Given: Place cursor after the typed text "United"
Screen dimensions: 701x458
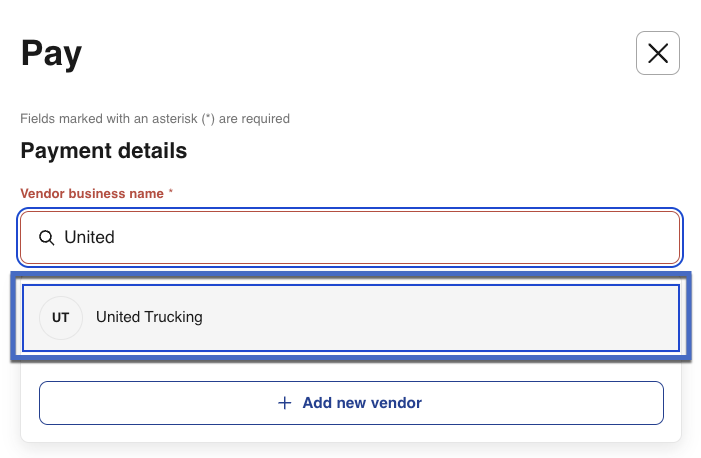Looking at the screenshot, I should click(116, 238).
